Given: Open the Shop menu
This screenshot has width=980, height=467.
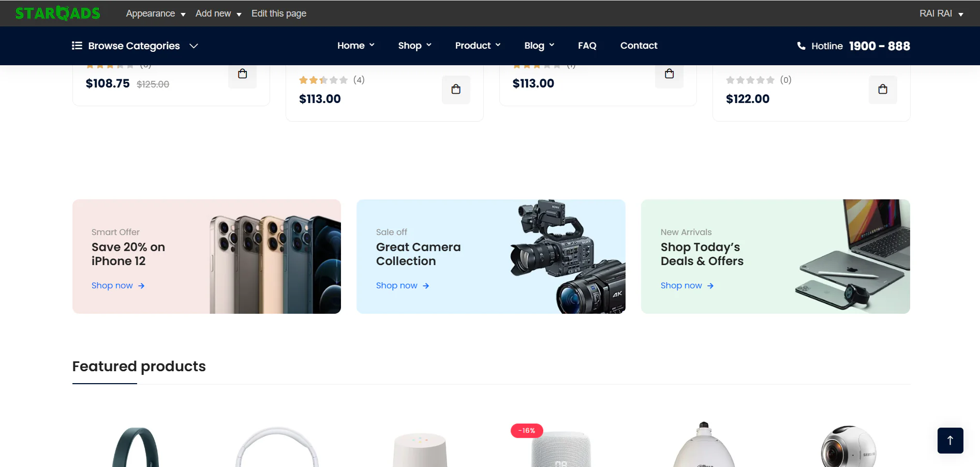Looking at the screenshot, I should [415, 46].
